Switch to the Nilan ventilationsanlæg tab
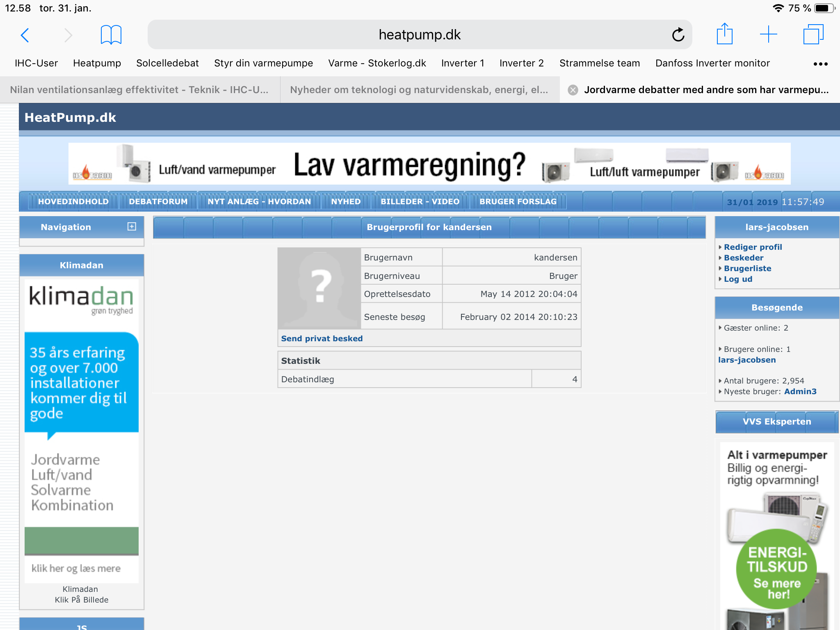840x630 pixels. [x=139, y=90]
